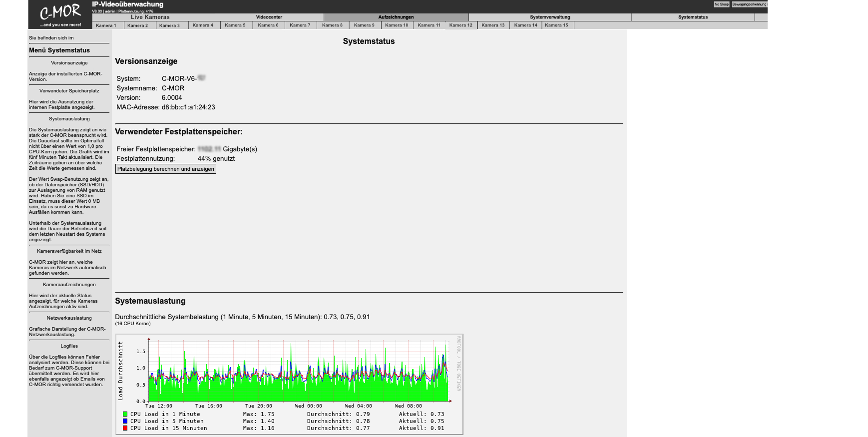Select Kamera 2

click(x=137, y=25)
